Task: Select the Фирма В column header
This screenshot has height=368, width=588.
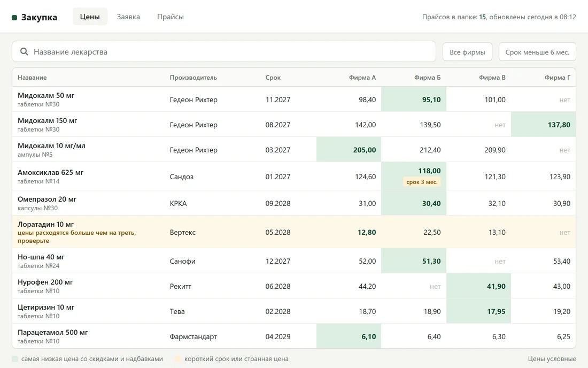Action: tap(492, 78)
